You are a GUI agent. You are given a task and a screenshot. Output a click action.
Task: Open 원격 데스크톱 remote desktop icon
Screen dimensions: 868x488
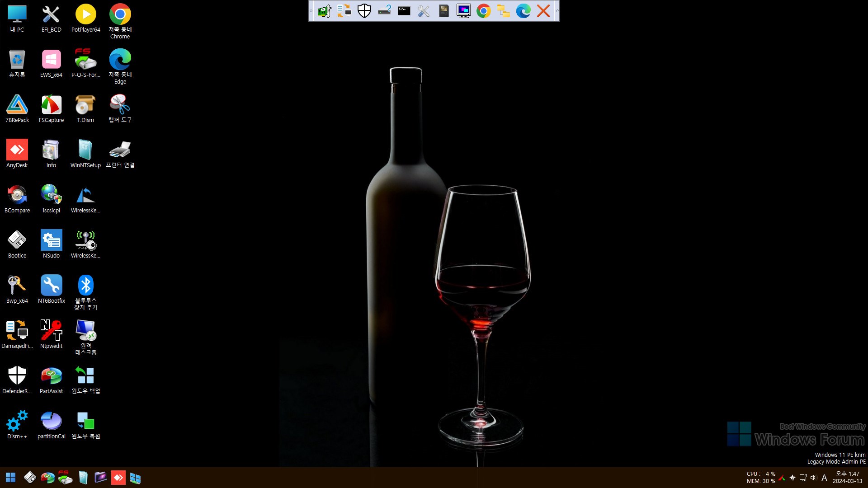point(86,338)
